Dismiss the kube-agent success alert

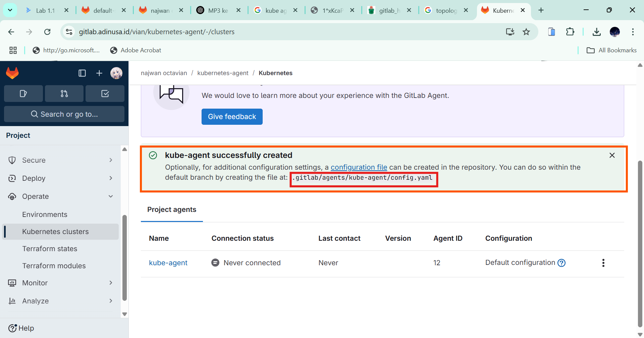(x=612, y=155)
